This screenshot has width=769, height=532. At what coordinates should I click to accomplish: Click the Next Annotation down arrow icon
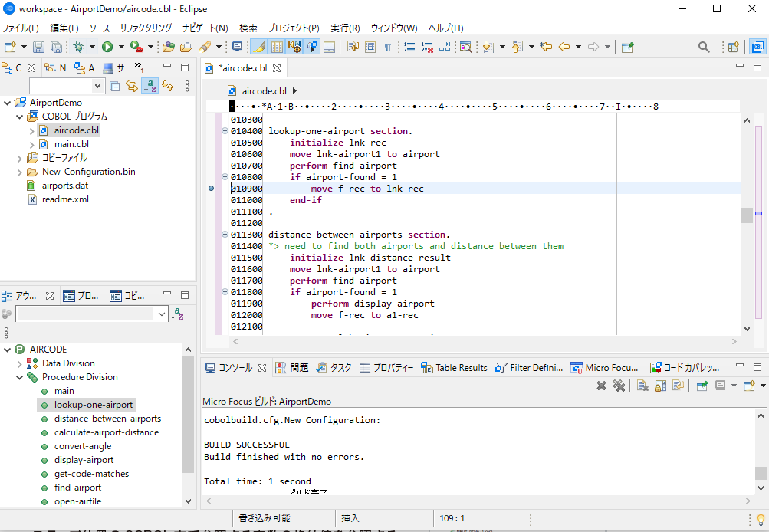(488, 47)
